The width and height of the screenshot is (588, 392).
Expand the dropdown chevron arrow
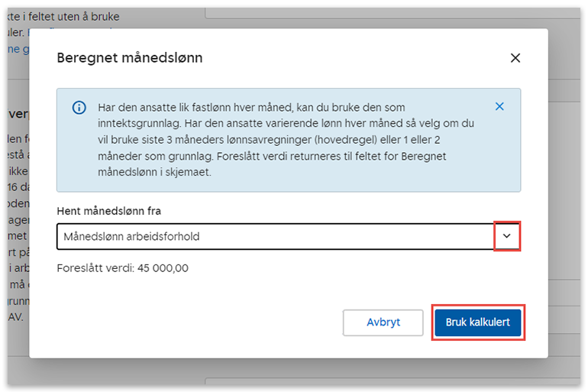(x=506, y=237)
